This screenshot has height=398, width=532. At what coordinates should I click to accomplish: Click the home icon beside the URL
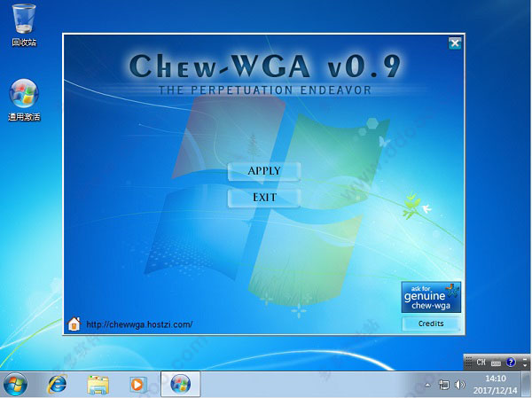(x=74, y=324)
